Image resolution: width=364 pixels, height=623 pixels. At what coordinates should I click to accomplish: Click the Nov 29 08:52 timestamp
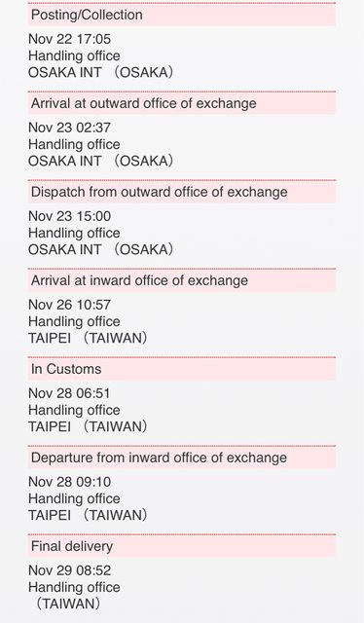pyautogui.click(x=69, y=570)
